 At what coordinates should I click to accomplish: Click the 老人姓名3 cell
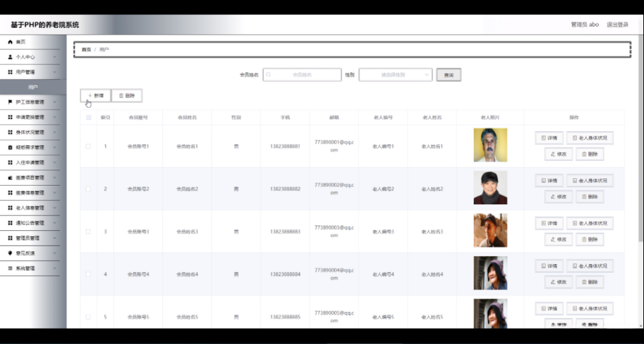click(432, 232)
